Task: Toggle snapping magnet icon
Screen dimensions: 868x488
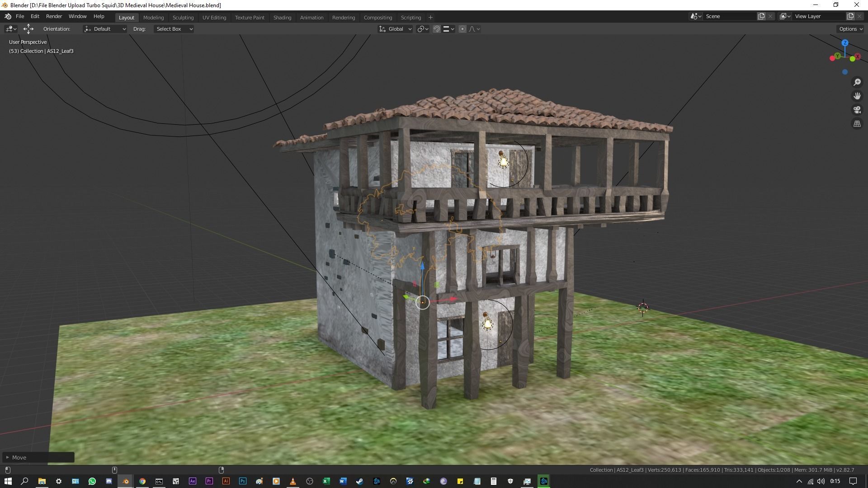Action: tap(437, 29)
